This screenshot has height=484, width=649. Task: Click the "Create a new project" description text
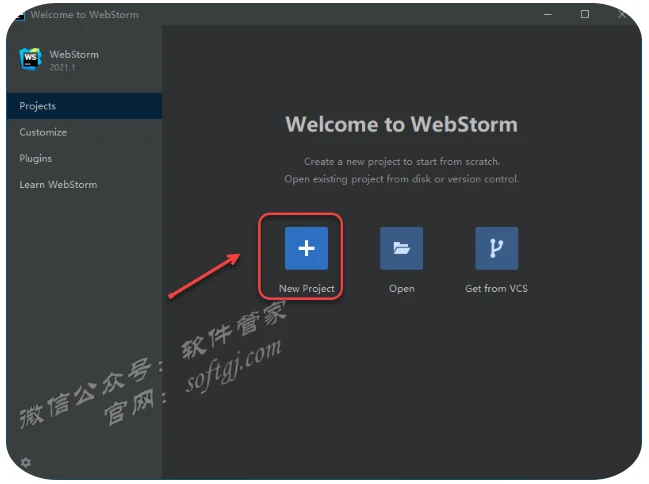coord(401,161)
